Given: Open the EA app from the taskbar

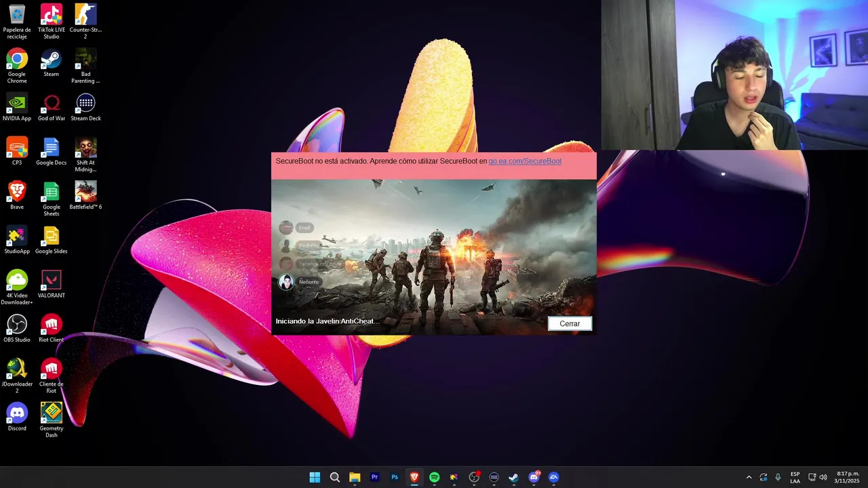Looking at the screenshot, I should (553, 477).
